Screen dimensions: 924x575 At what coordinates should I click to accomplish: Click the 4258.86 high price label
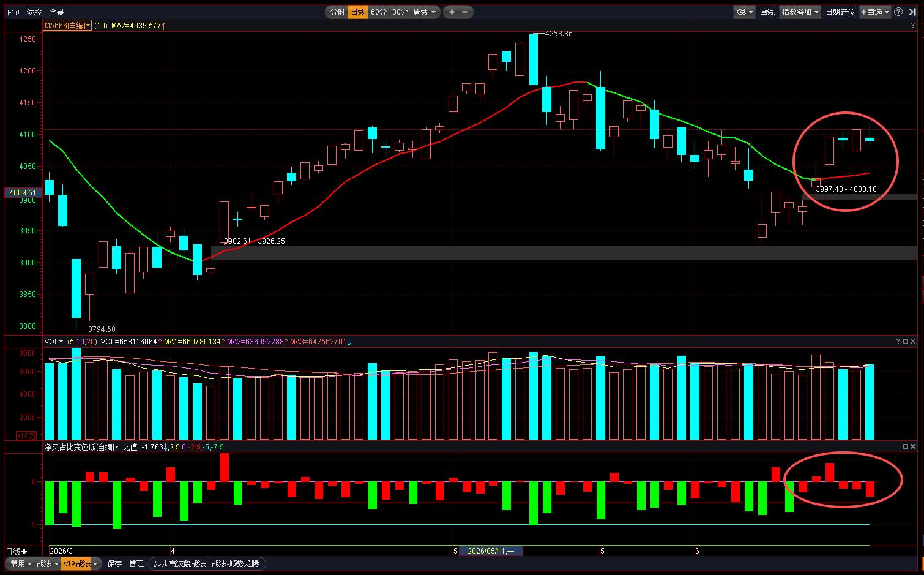pyautogui.click(x=559, y=34)
